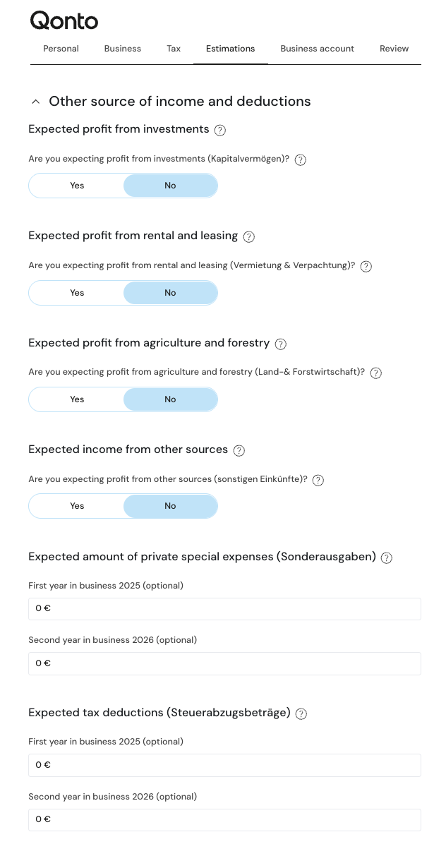Screen dimensions: 446x868
Task: Open help icon for agriculture and forestry heading
Action: [281, 344]
